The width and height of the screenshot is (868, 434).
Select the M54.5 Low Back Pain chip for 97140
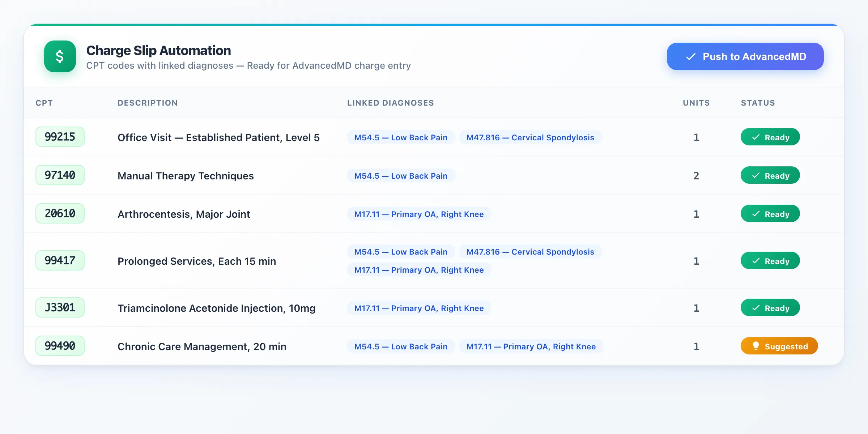pos(401,176)
